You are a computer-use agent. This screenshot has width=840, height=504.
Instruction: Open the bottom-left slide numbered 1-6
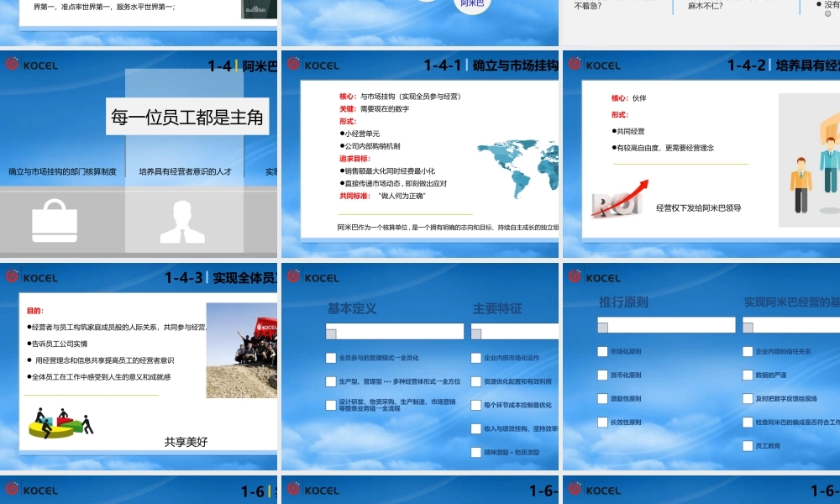[139, 490]
